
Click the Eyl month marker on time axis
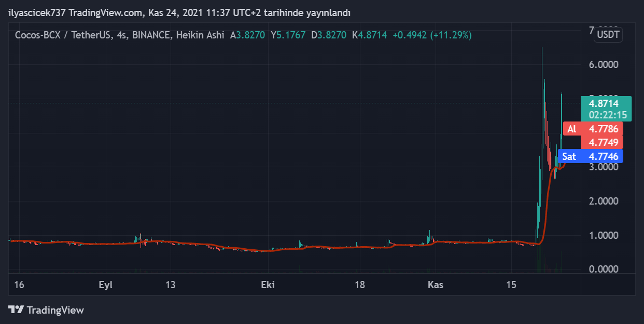pos(105,285)
